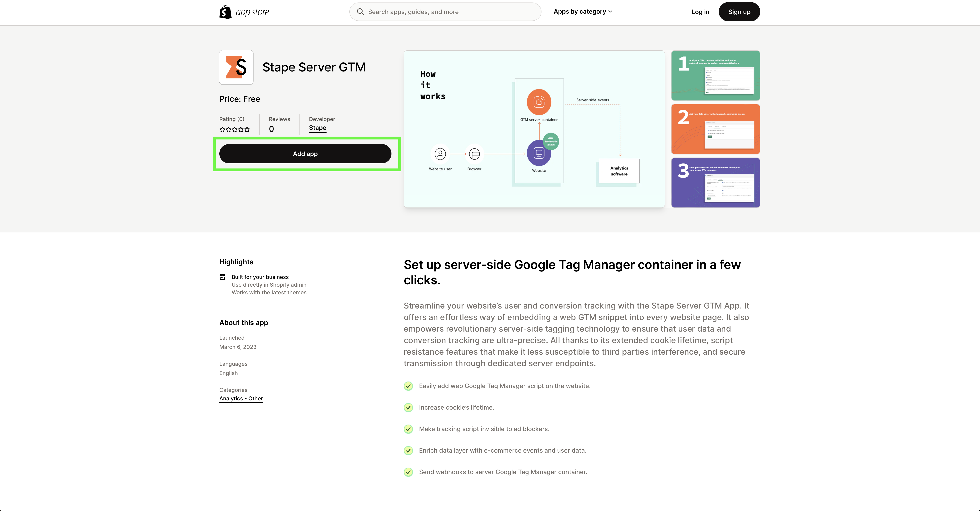The image size is (980, 511).
Task: Select screenshot thumbnail number 1 (green)
Action: click(715, 75)
